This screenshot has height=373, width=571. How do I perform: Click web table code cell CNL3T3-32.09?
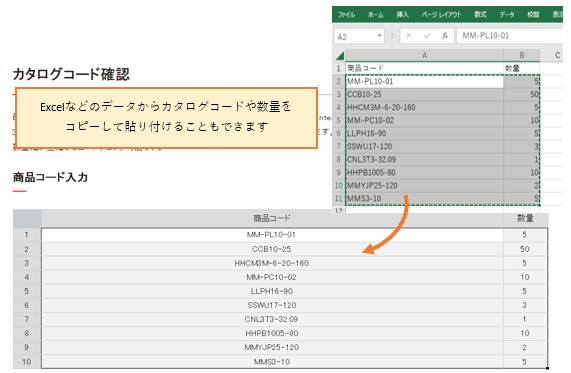point(272,319)
